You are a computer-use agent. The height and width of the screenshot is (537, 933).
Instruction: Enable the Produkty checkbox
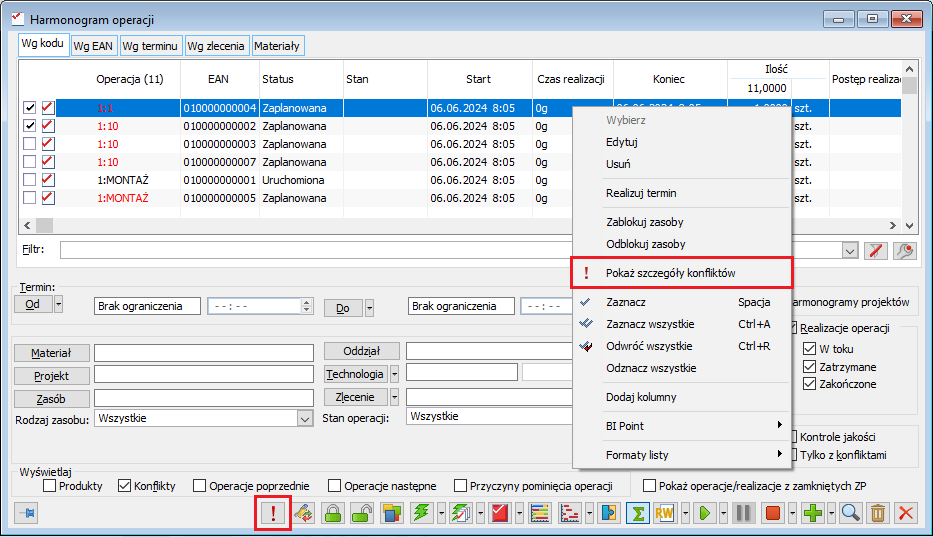point(49,486)
